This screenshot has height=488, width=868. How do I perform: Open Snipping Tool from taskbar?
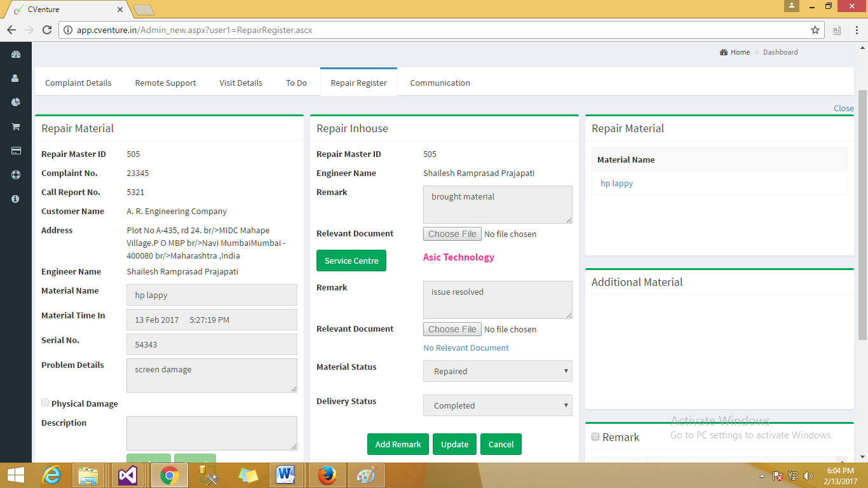click(209, 475)
